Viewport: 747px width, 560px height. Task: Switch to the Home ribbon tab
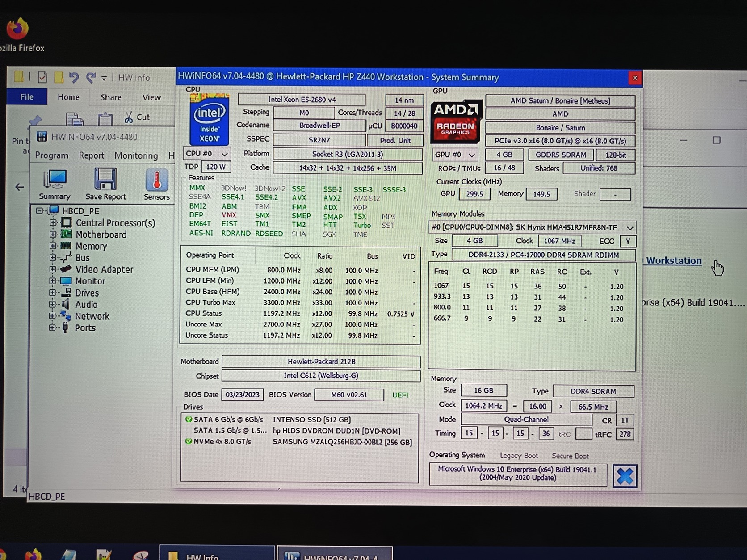[68, 97]
